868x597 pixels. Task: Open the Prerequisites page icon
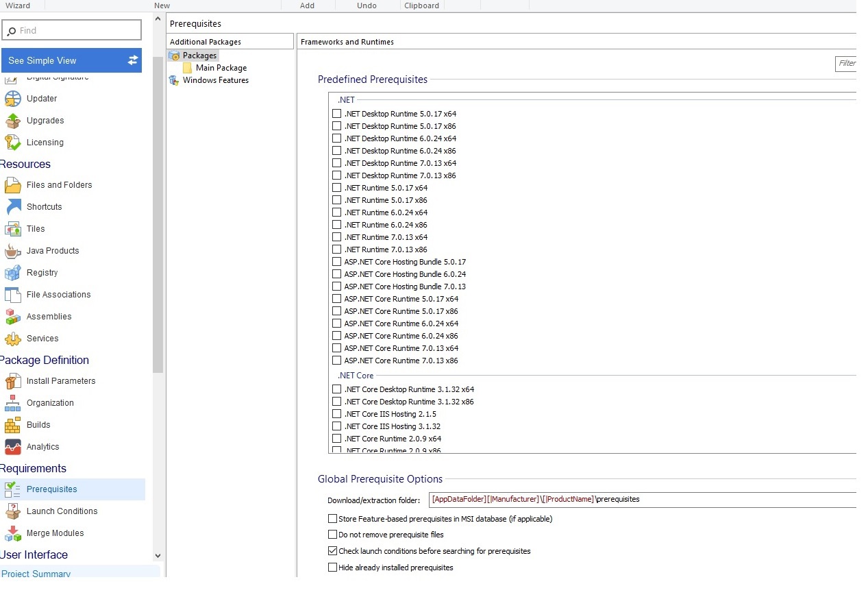pos(13,489)
